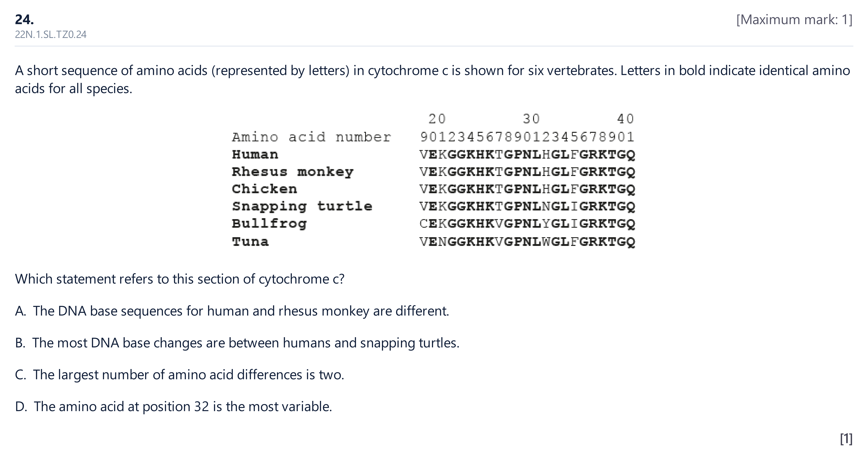
Task: Click the Tuna amino acid sequence VENGGKHK
Action: (x=527, y=241)
